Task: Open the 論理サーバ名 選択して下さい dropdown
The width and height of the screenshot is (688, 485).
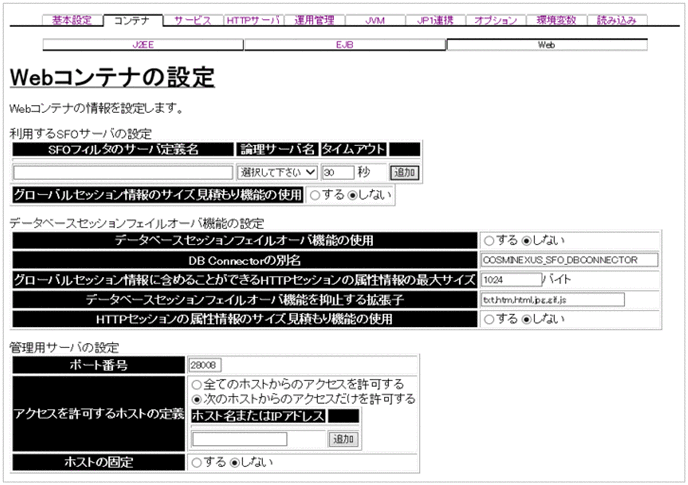Action: pyautogui.click(x=277, y=172)
